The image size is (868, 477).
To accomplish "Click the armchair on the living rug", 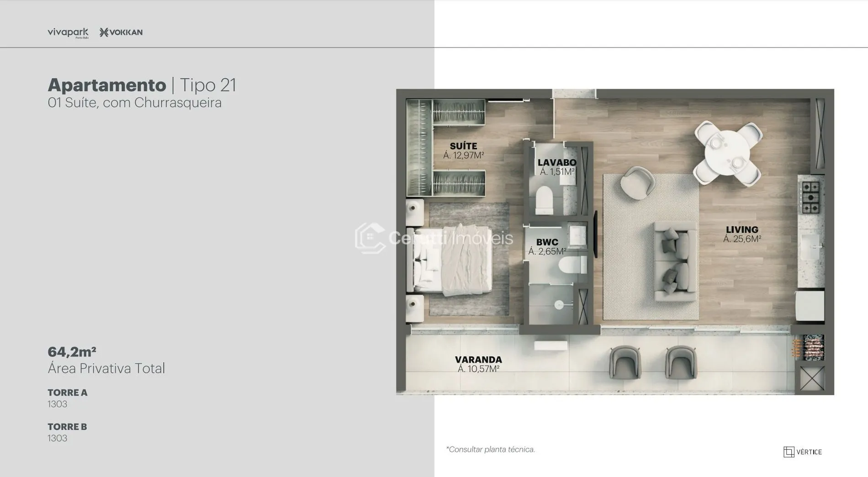I will coord(637,182).
